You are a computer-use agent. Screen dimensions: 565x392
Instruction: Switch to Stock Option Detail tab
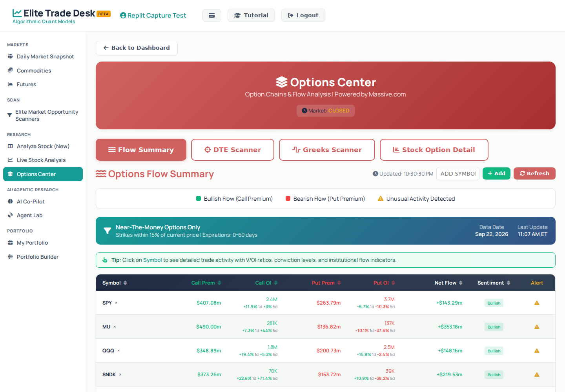pyautogui.click(x=434, y=150)
